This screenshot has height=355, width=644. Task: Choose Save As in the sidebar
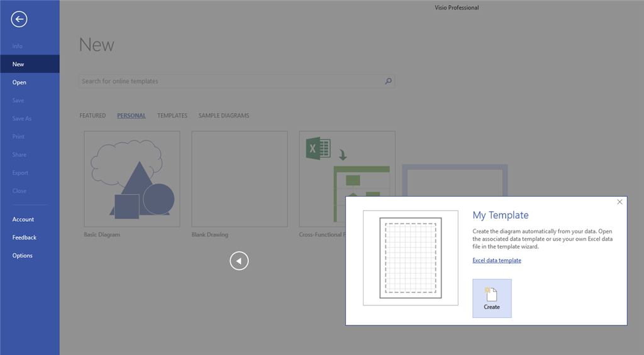[22, 118]
